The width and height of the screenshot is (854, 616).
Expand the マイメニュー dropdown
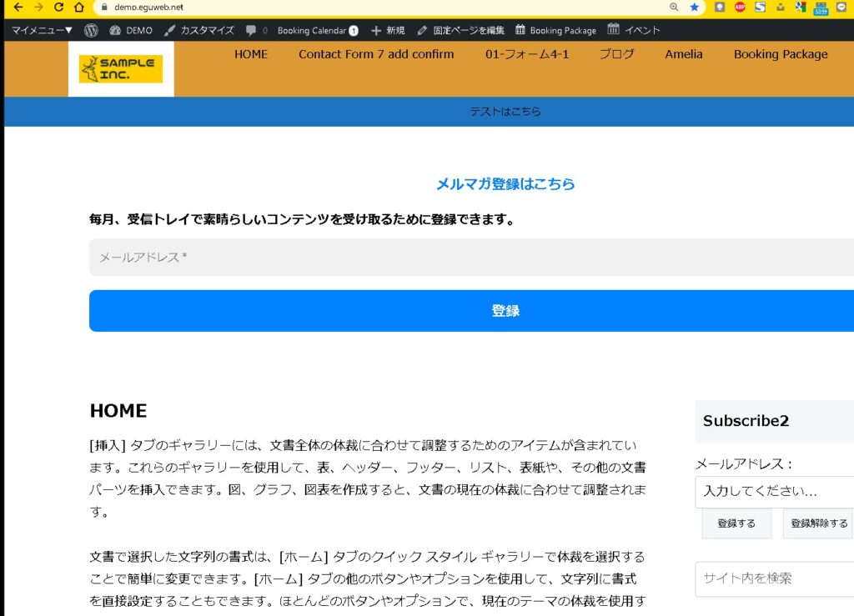42,30
